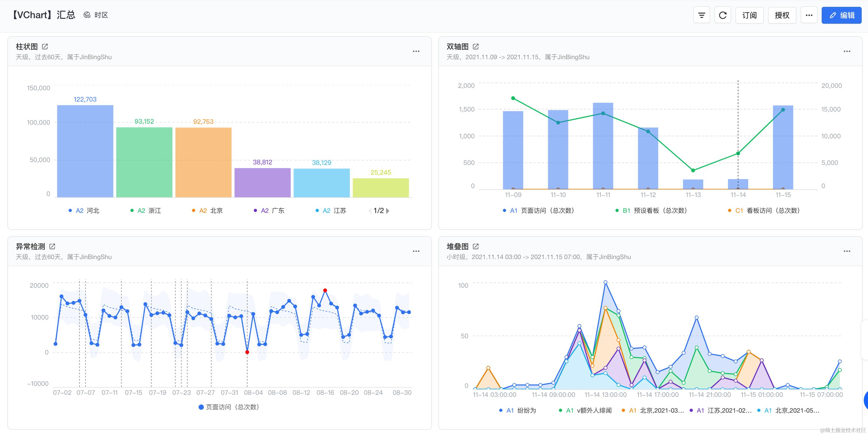This screenshot has width=868, height=435.
Task: Click the refresh icon button
Action: point(722,15)
